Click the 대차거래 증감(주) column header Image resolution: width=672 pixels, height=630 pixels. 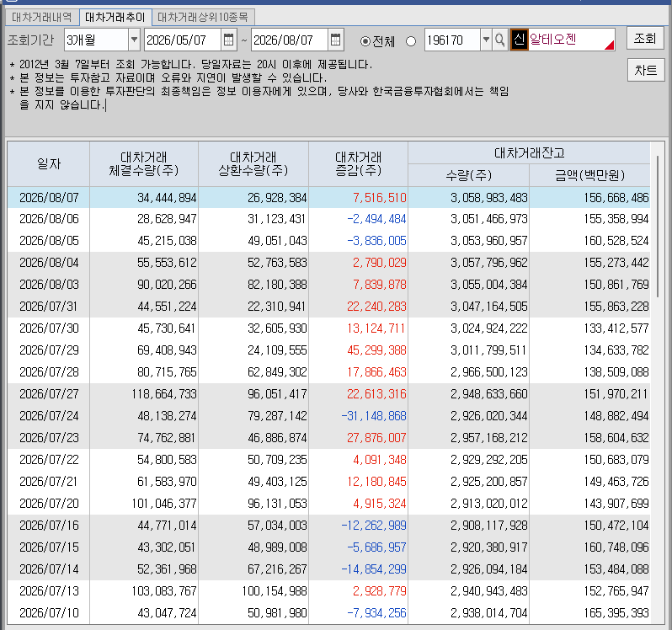point(358,163)
